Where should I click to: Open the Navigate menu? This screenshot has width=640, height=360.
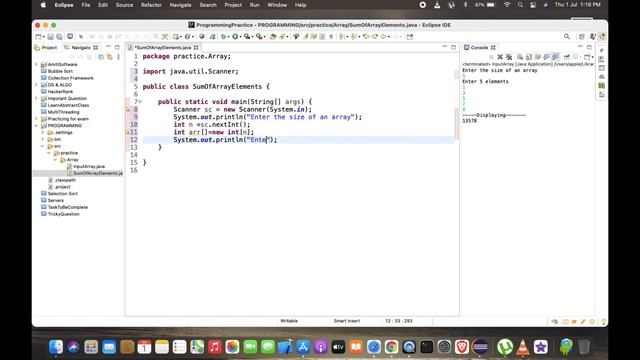coord(180,5)
